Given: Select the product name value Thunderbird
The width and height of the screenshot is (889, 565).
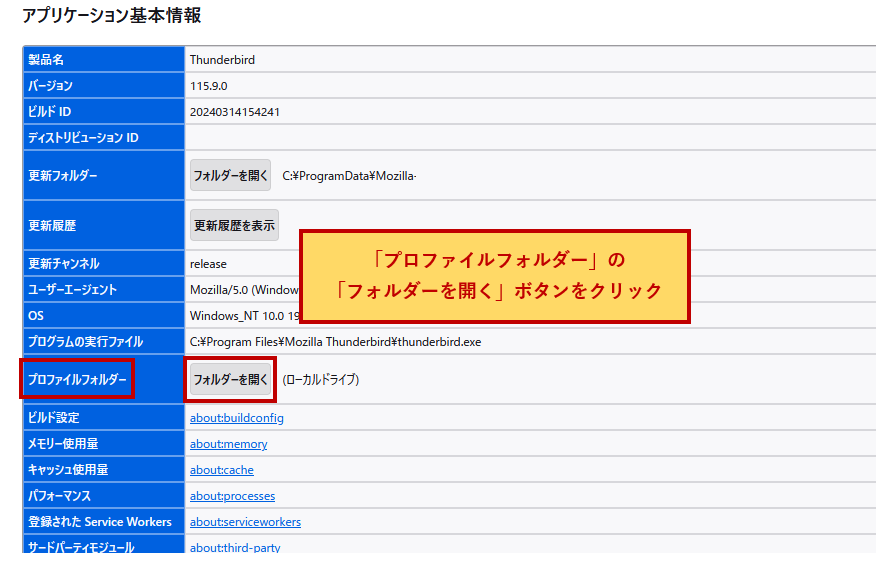Looking at the screenshot, I should (x=222, y=60).
